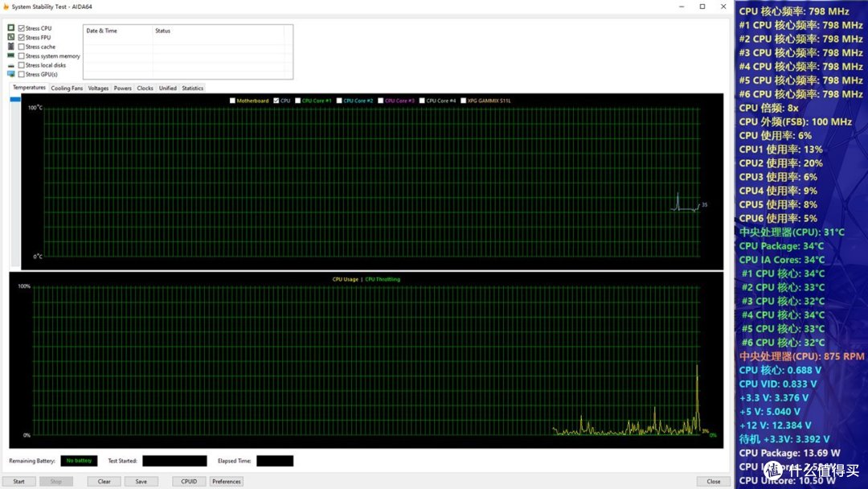Show CPU Core #1 temperature in graph

pyautogui.click(x=298, y=101)
